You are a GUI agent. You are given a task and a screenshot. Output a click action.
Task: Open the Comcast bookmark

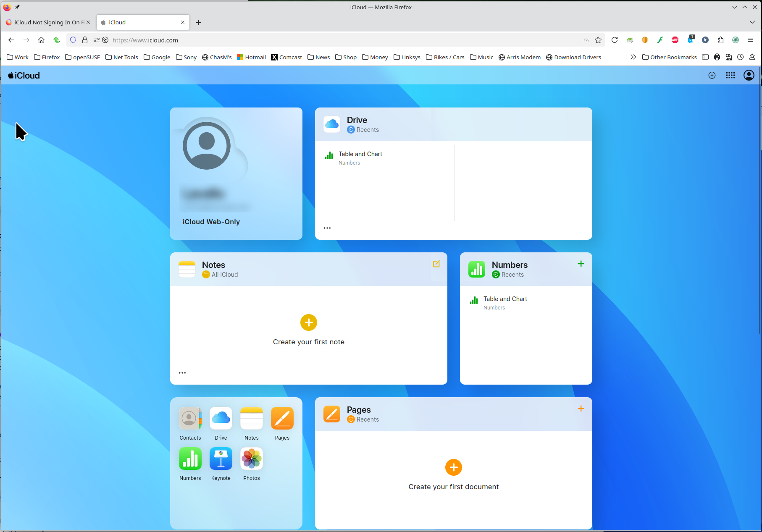pos(286,57)
